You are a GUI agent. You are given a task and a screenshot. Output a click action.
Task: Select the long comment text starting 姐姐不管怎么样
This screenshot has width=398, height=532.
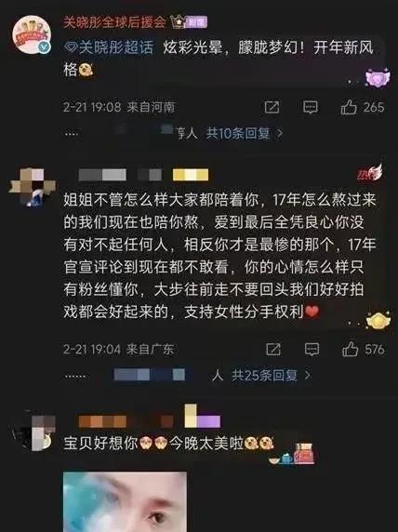pos(219,256)
